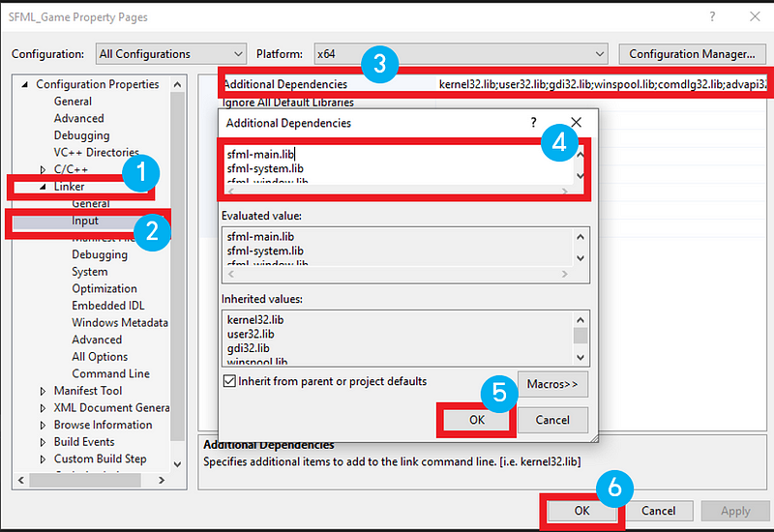Expand the Build Events node arrow
This screenshot has height=532, width=774.
pos(43,442)
